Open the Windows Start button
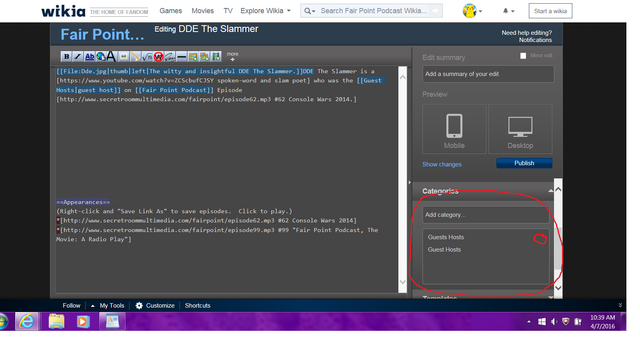 click(2, 322)
